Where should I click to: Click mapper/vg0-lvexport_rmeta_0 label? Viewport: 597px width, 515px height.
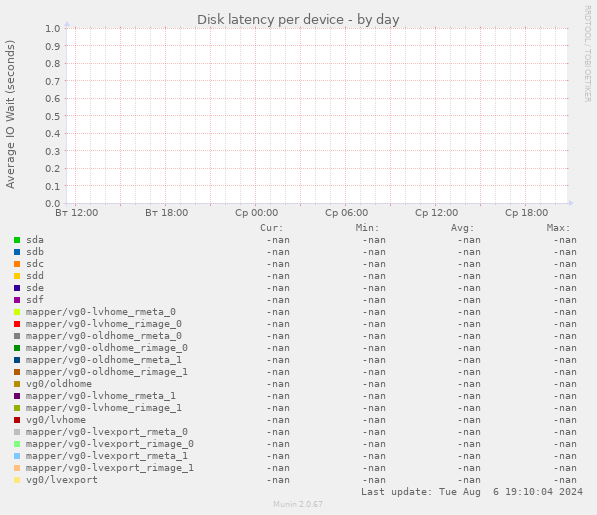click(107, 432)
